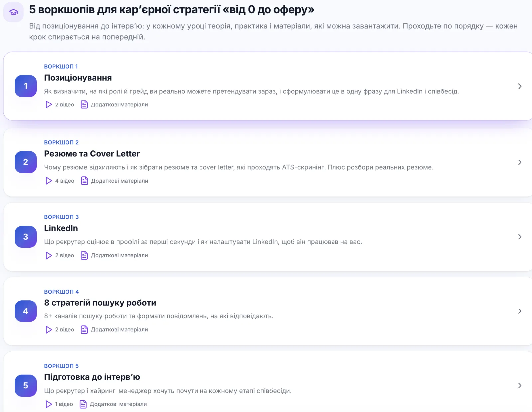Viewport: 532px width, 412px height.
Task: Click the graduation cap icon beside heading
Action: click(x=13, y=12)
